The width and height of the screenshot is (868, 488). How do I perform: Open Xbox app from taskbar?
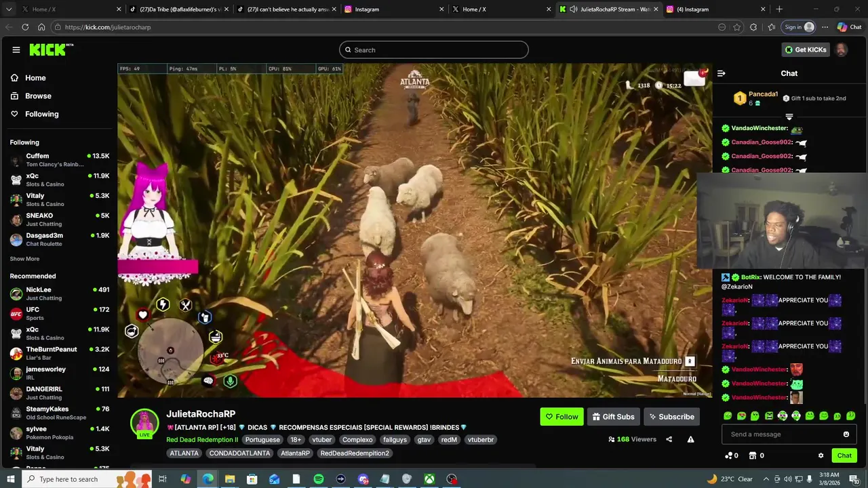[x=429, y=479]
